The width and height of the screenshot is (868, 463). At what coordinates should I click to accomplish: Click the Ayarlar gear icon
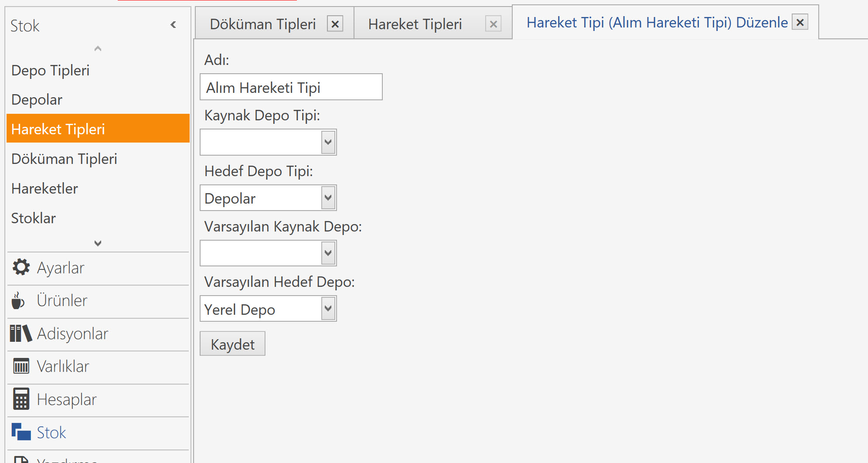coord(21,267)
